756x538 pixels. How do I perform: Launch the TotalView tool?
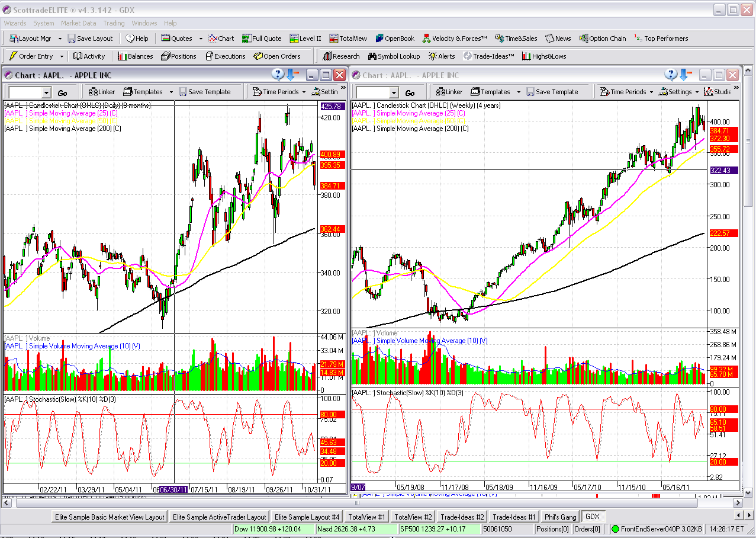click(348, 39)
